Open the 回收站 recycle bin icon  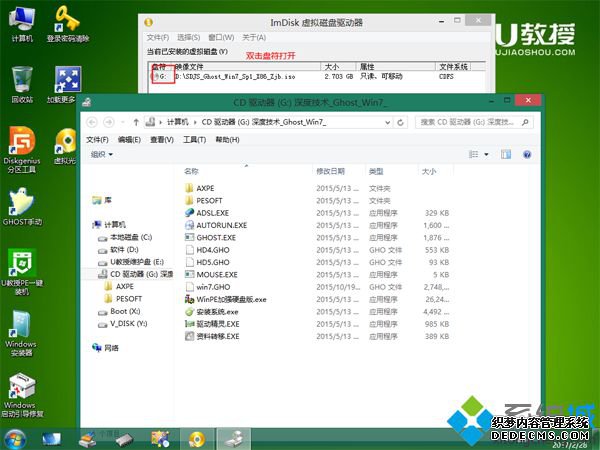coord(22,85)
